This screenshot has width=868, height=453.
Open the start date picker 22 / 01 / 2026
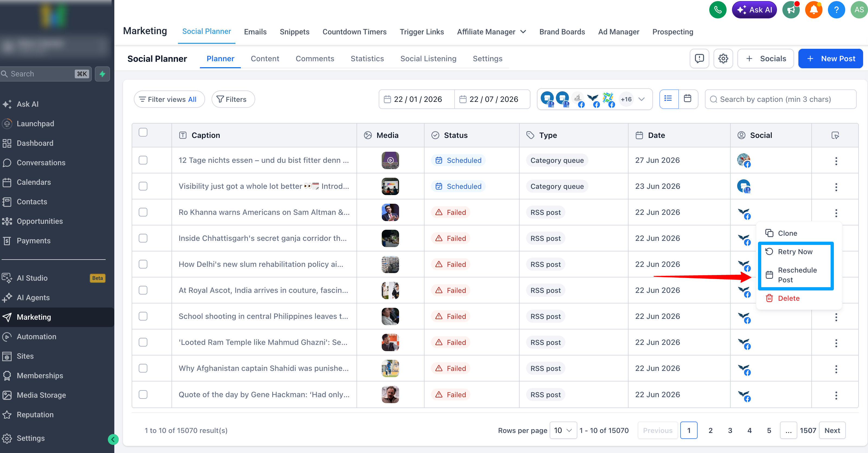416,99
